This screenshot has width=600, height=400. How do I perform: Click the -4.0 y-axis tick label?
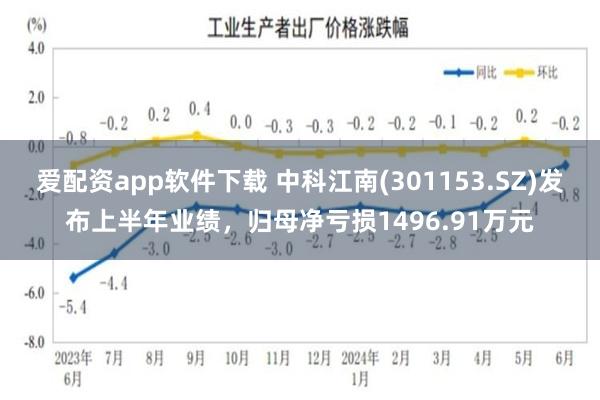click(x=34, y=244)
